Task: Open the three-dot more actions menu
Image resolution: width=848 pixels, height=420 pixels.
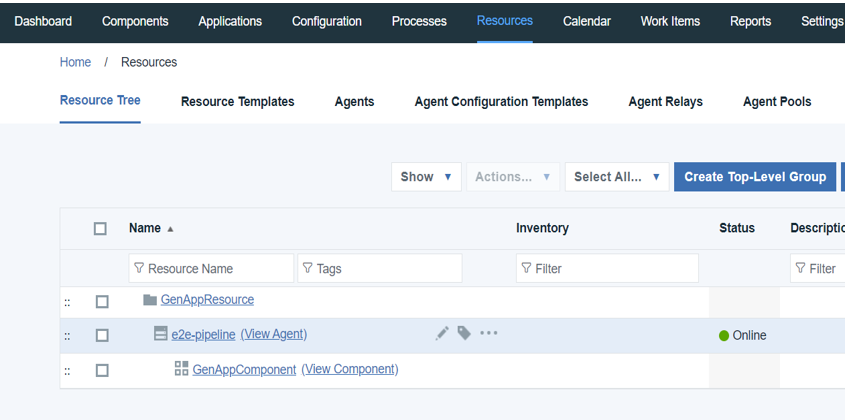Action: (488, 334)
